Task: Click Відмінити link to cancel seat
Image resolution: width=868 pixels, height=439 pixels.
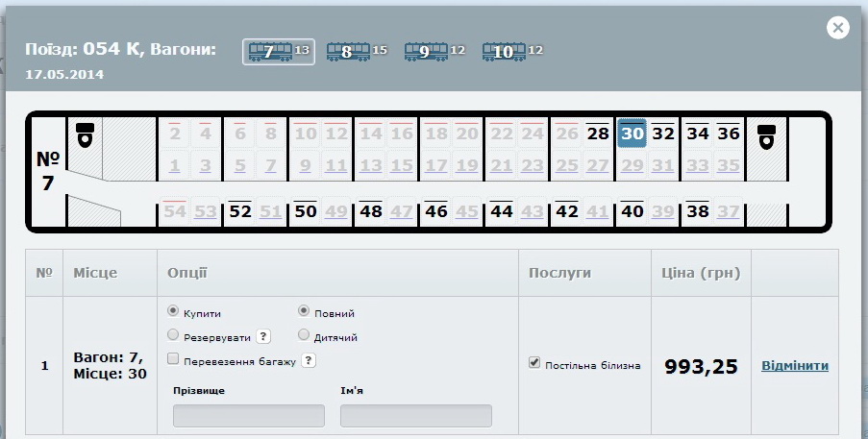Action: (x=794, y=365)
